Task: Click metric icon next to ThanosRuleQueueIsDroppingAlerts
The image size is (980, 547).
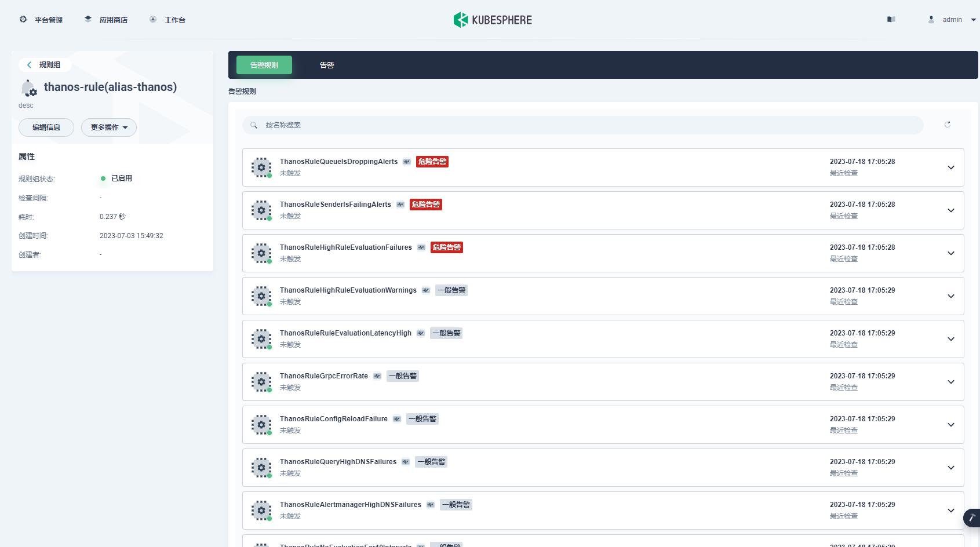Action: 407,162
